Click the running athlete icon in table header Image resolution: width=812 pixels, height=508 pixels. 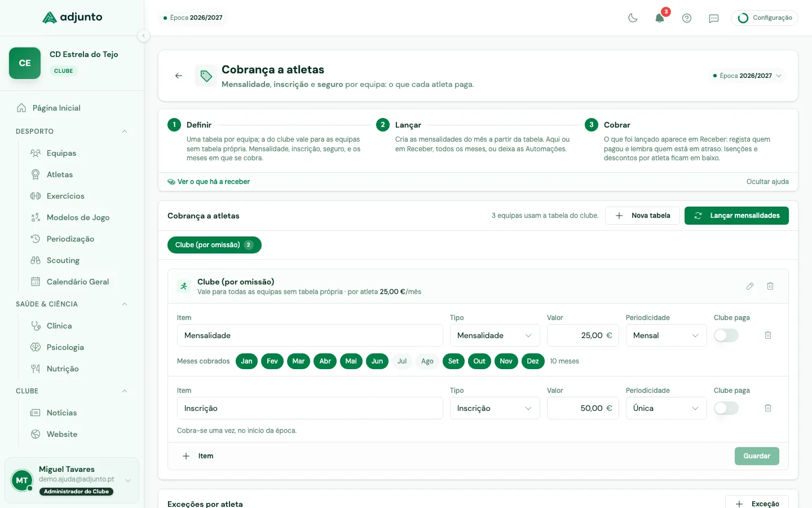(184, 286)
